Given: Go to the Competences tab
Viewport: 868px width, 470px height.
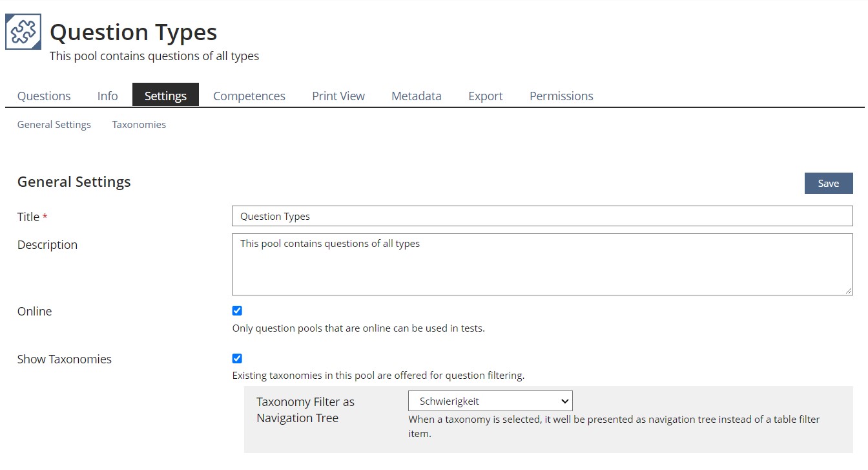Looking at the screenshot, I should 249,96.
